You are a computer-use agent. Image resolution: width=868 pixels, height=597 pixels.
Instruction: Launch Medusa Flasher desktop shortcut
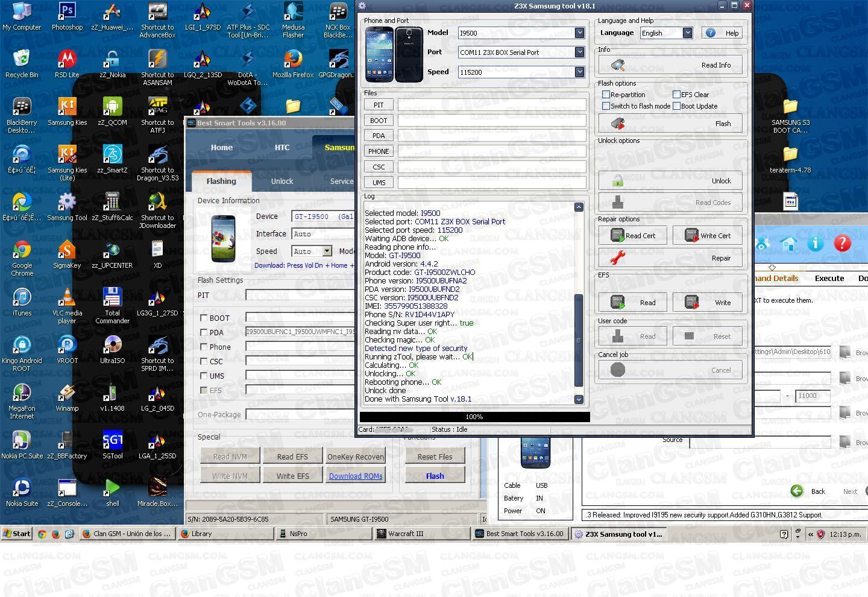(293, 21)
